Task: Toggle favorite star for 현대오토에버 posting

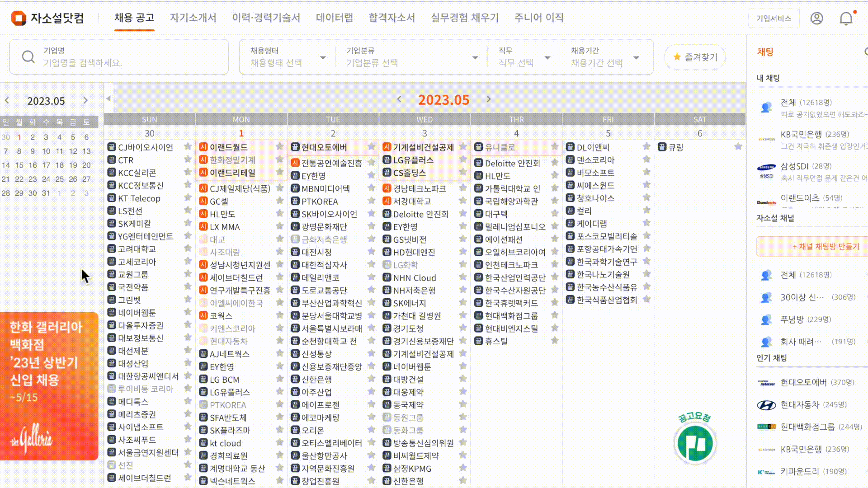Action: (371, 146)
